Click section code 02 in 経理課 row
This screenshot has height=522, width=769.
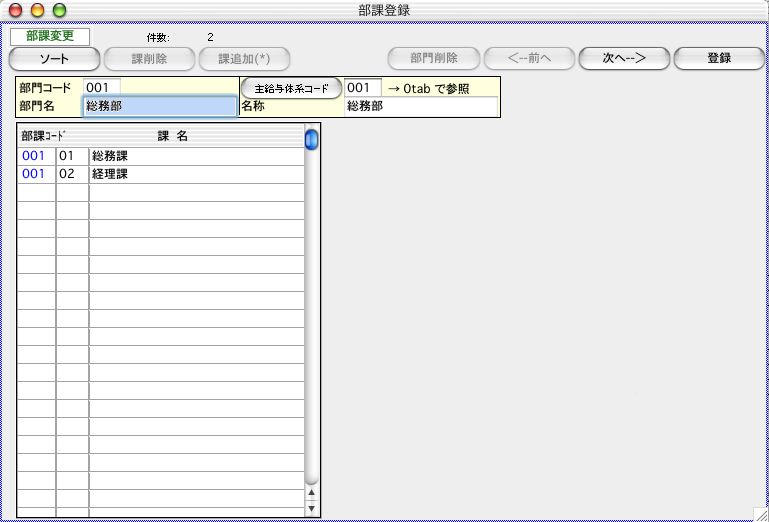(73, 174)
